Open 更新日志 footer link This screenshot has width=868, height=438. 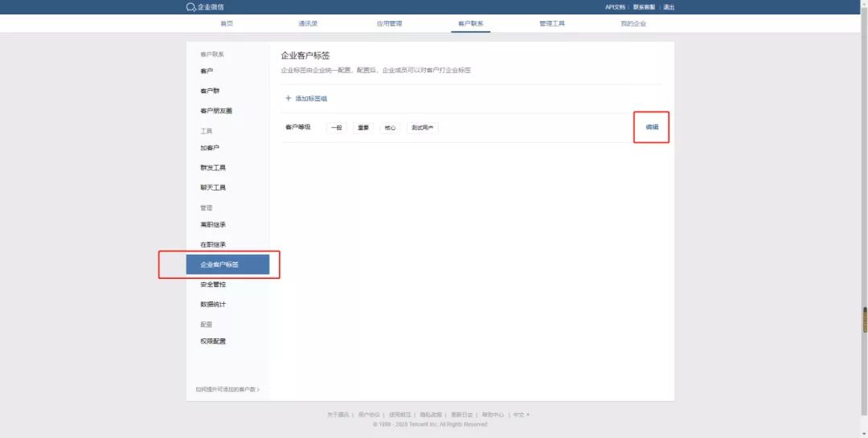coord(462,415)
